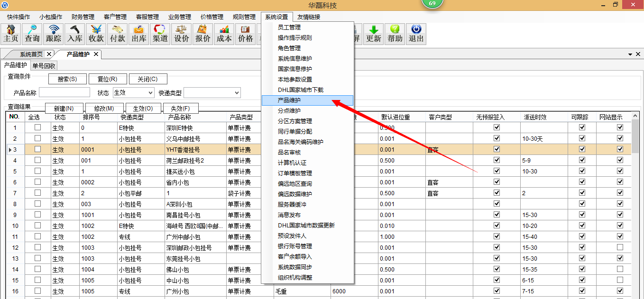Check the 全选 box for row 1
Screen dimensions: 644x299
37,127
